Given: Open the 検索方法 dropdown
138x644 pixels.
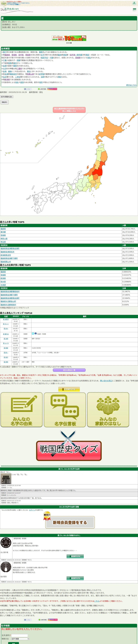Looking at the screenshot, I should [20, 639].
